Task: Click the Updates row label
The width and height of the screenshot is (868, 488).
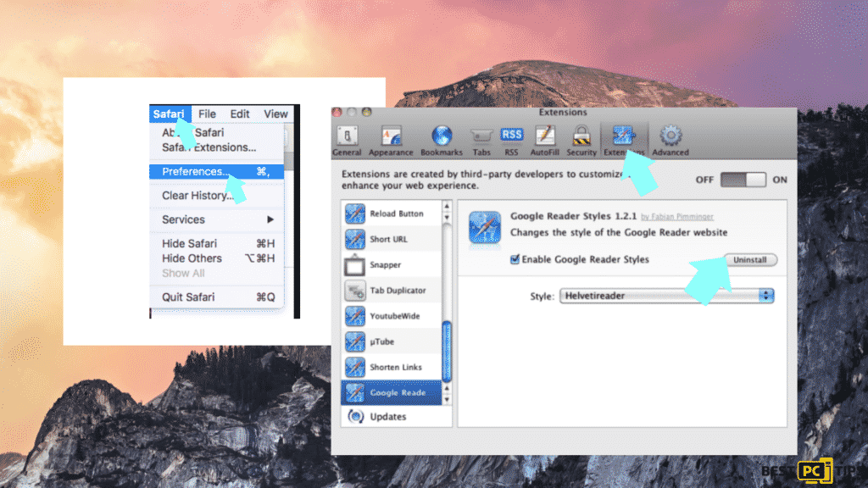Action: pyautogui.click(x=387, y=417)
